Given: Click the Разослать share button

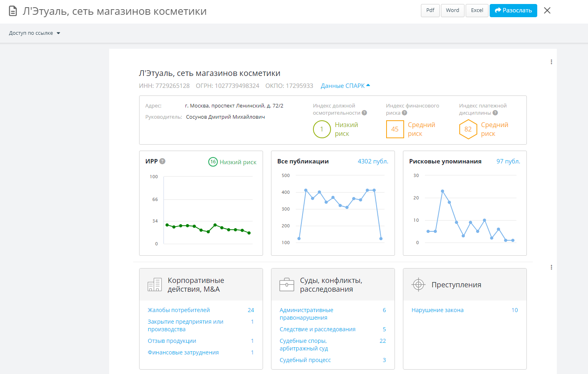Looking at the screenshot, I should (513, 10).
